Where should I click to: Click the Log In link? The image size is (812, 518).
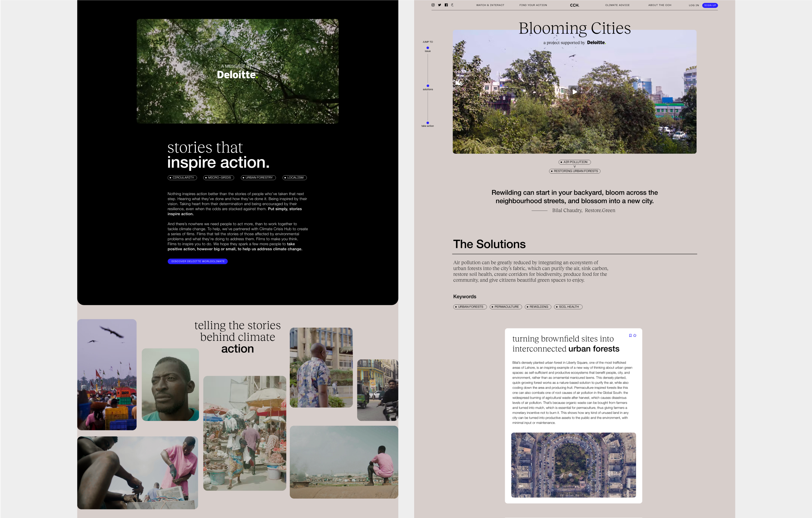coord(694,6)
